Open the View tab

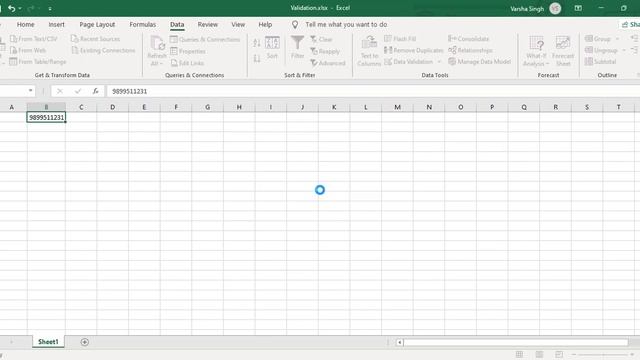[x=238, y=24]
